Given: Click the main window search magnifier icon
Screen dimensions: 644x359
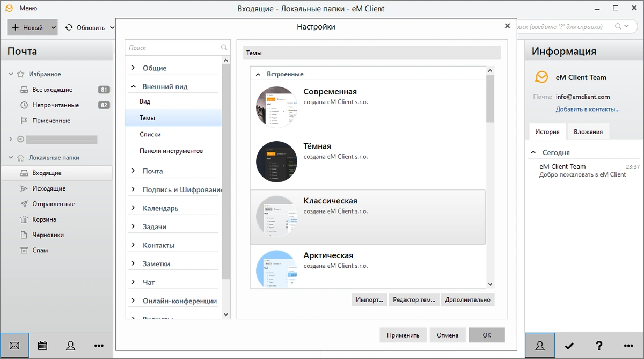Looking at the screenshot, I should [619, 26].
